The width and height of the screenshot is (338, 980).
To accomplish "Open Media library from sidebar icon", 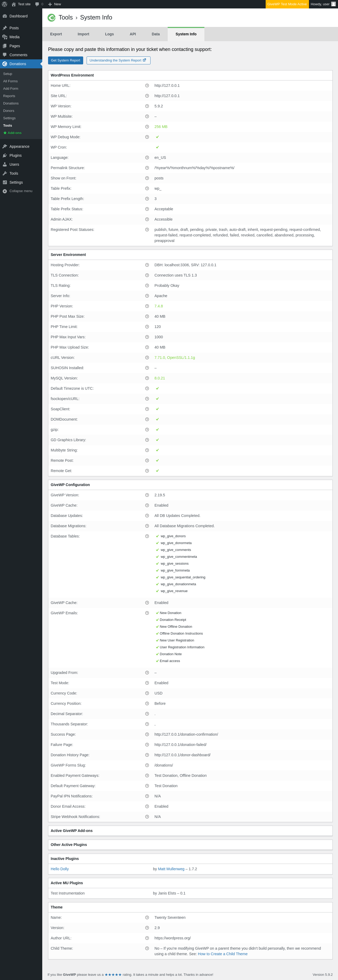I will (x=4, y=37).
